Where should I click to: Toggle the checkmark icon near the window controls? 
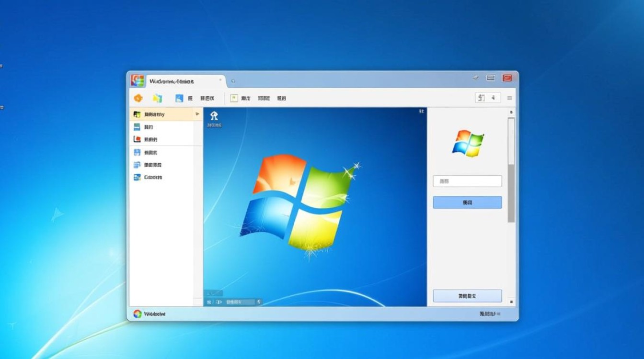(475, 78)
